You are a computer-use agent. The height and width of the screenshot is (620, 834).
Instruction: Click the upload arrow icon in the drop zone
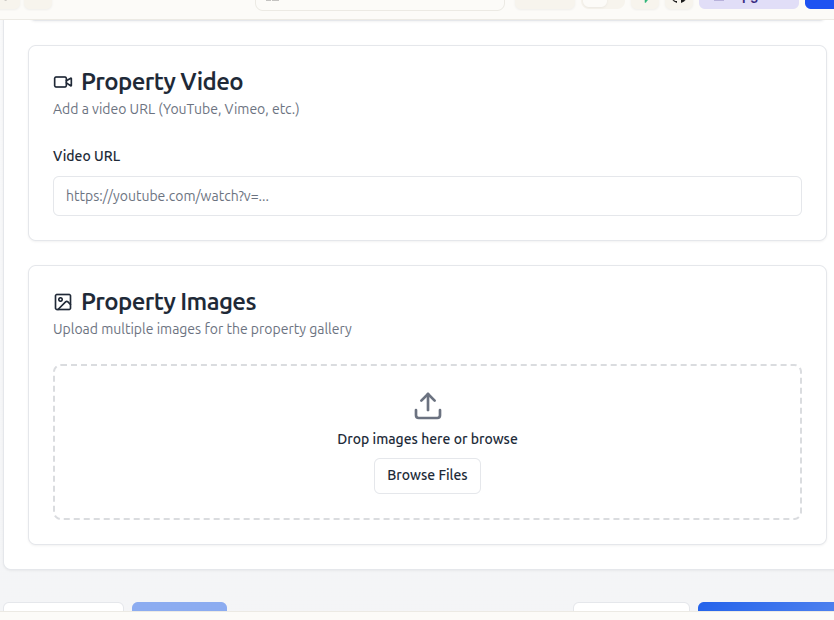[x=427, y=406]
